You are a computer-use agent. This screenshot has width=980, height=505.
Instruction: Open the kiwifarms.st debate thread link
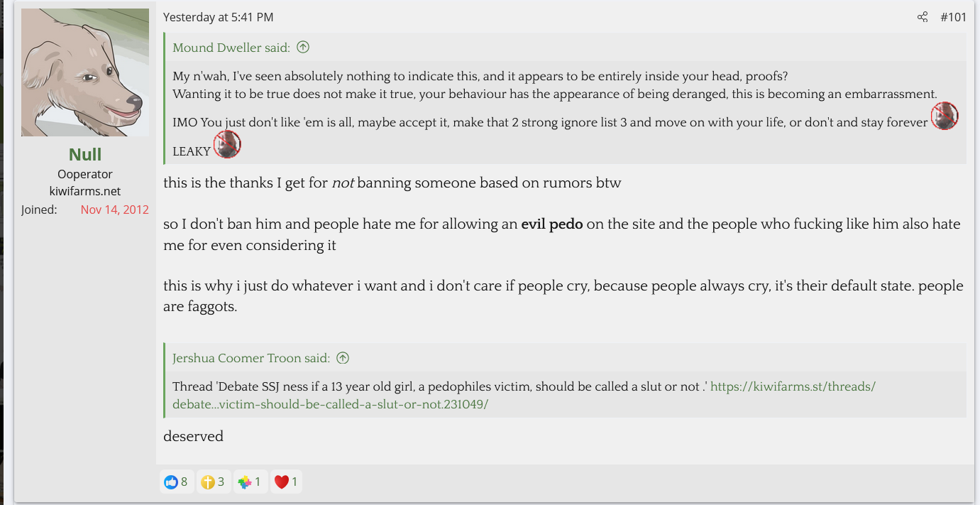coord(524,396)
